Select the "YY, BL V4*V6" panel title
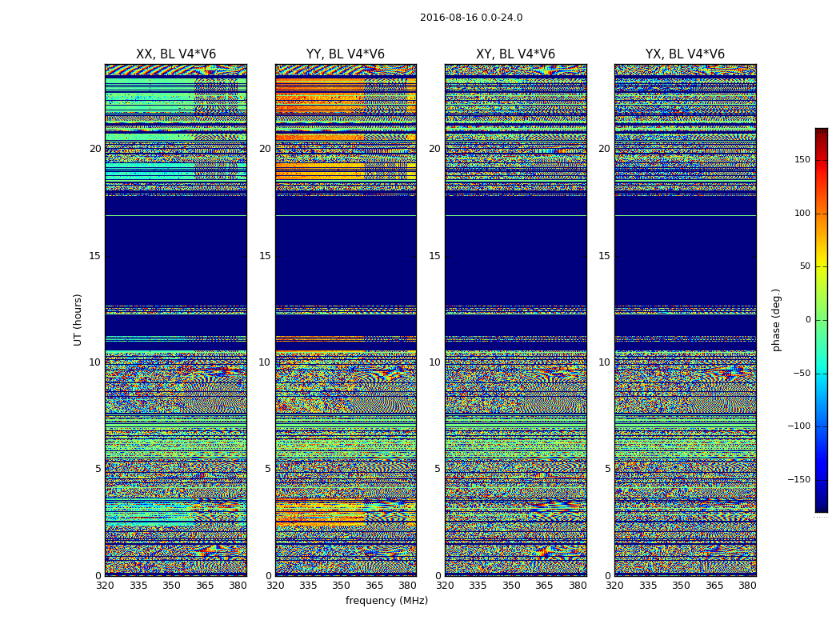Screen dimensions: 840x640 (346, 54)
